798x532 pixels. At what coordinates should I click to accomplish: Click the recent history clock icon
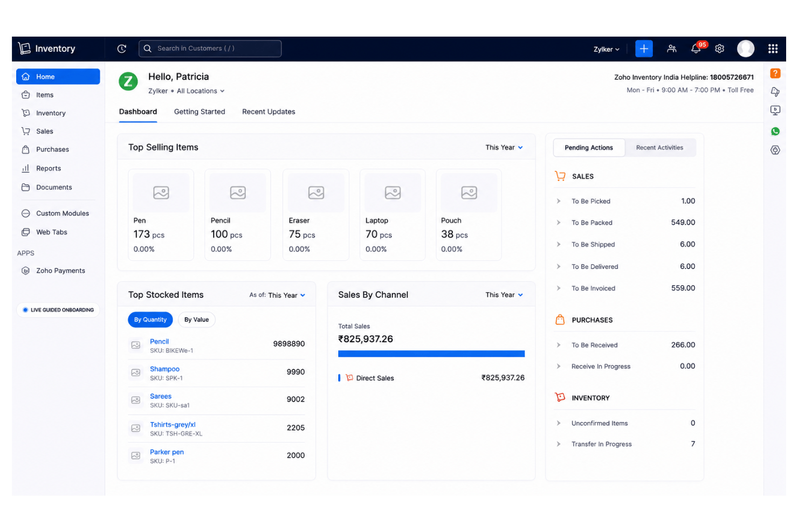click(122, 49)
